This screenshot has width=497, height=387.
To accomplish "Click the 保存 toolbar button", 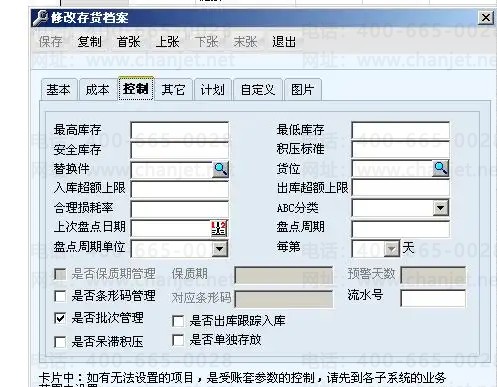I will [50, 42].
